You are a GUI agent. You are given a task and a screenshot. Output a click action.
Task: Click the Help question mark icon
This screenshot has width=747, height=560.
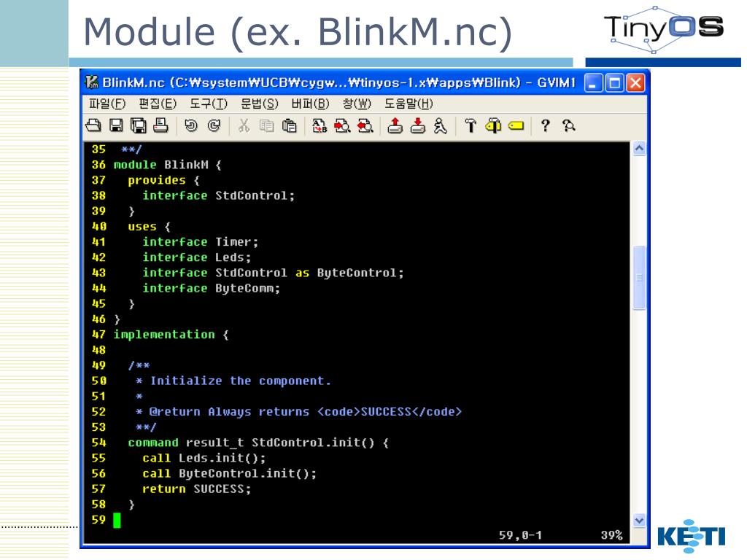[x=546, y=125]
